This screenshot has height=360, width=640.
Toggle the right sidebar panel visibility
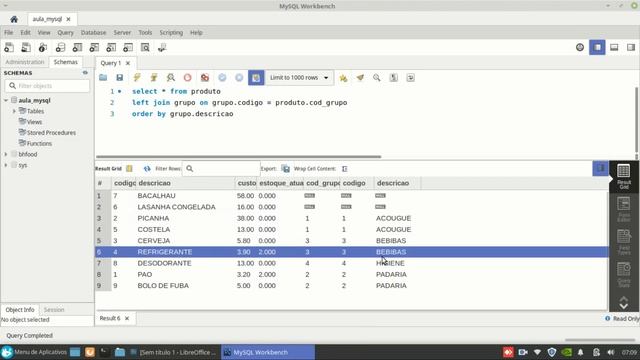click(631, 47)
